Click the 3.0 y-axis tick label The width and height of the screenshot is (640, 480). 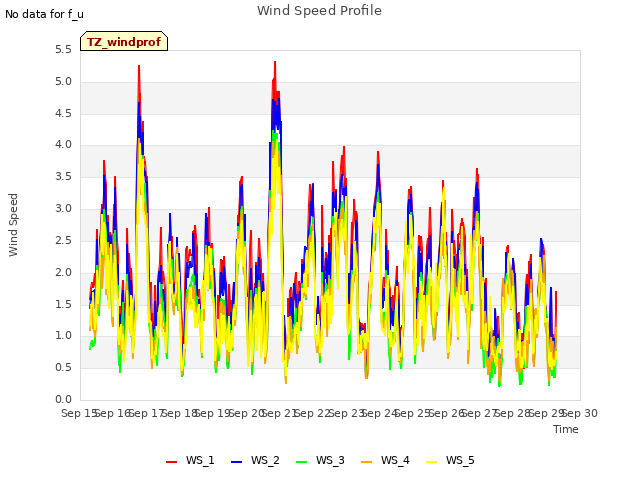point(63,209)
